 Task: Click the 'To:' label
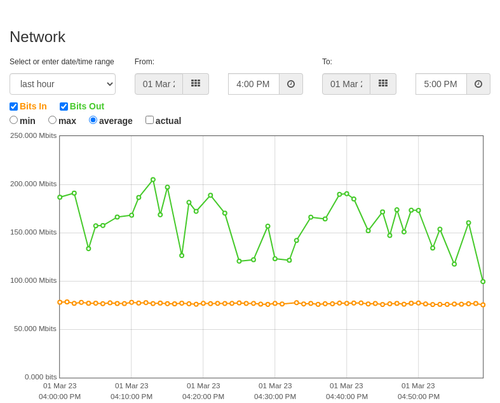(327, 62)
